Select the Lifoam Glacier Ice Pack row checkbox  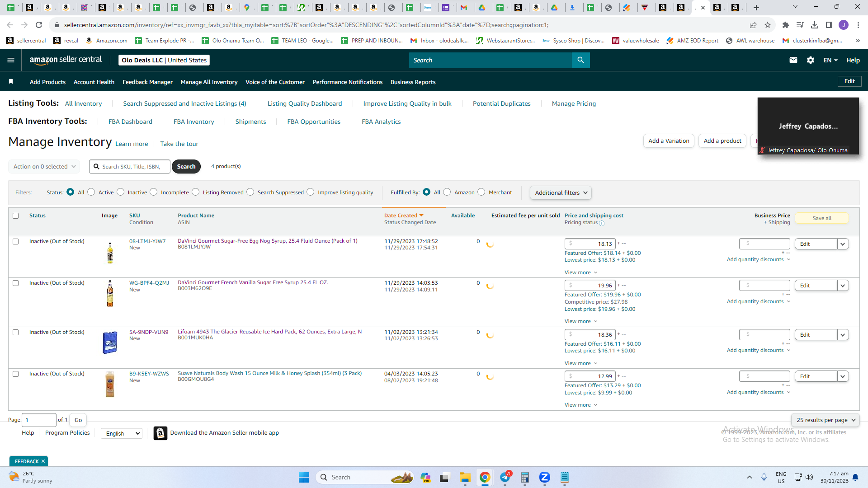tap(16, 333)
